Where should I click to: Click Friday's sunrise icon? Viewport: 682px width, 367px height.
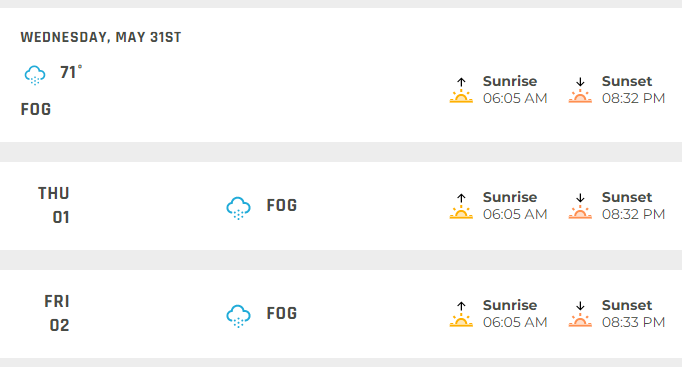(x=461, y=314)
